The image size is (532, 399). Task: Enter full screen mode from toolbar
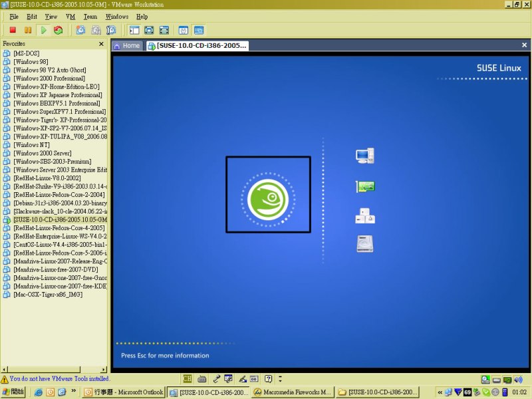coord(149,30)
